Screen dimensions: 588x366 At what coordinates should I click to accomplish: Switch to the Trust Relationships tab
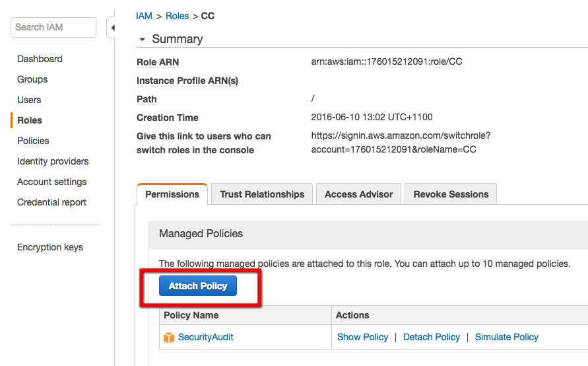(x=262, y=194)
